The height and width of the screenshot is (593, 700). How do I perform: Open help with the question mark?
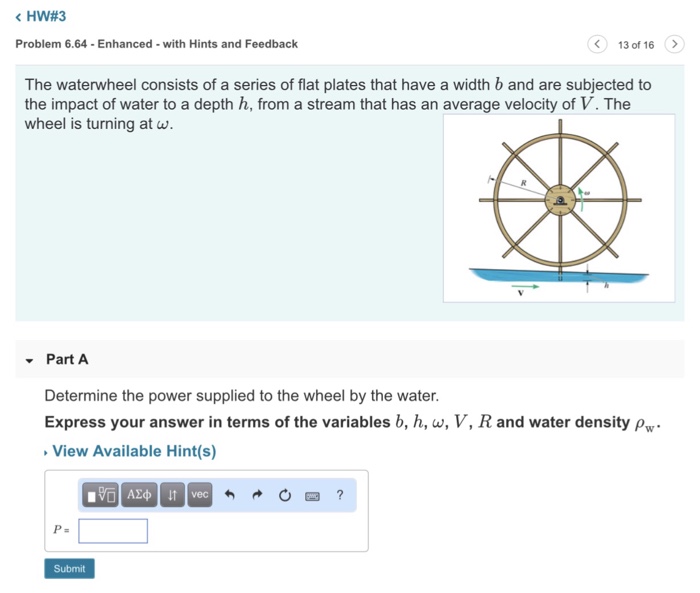(x=340, y=495)
